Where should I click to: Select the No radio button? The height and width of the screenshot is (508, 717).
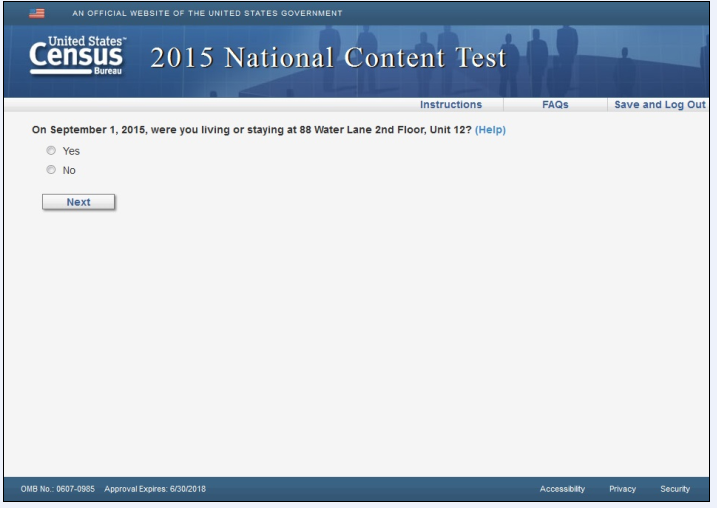(51, 170)
